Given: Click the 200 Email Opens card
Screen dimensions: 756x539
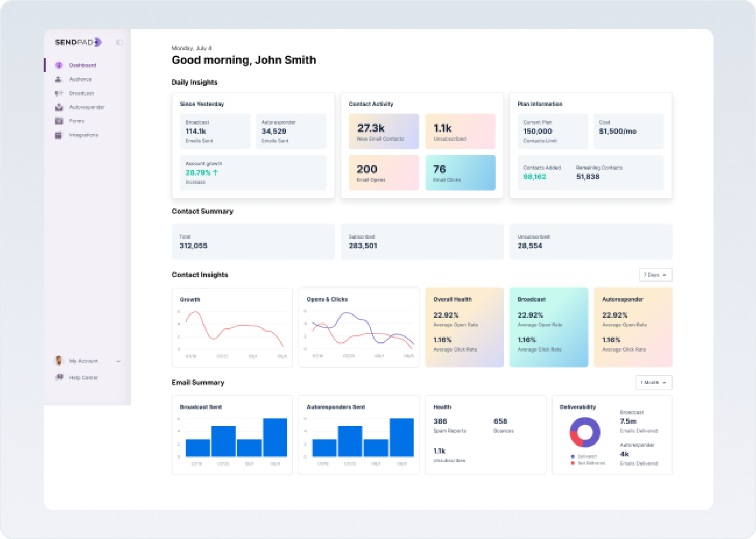Looking at the screenshot, I should coord(384,173).
